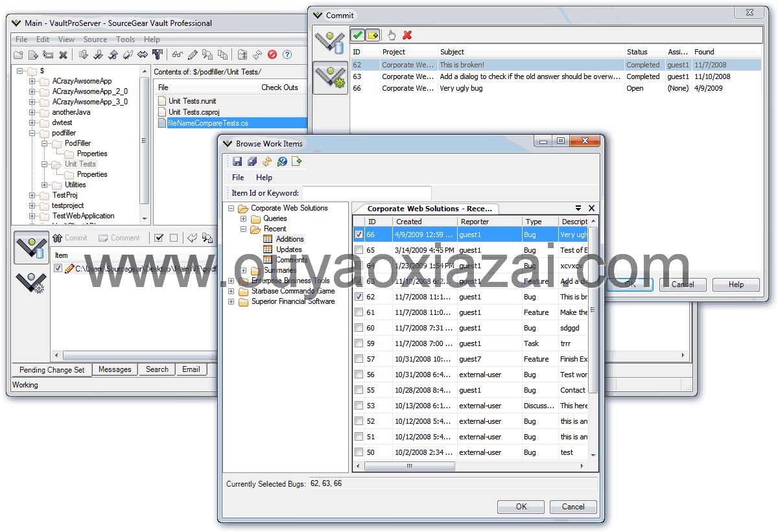The width and height of the screenshot is (778, 532).
Task: Click the Help button in Commit dialog
Action: (x=736, y=284)
